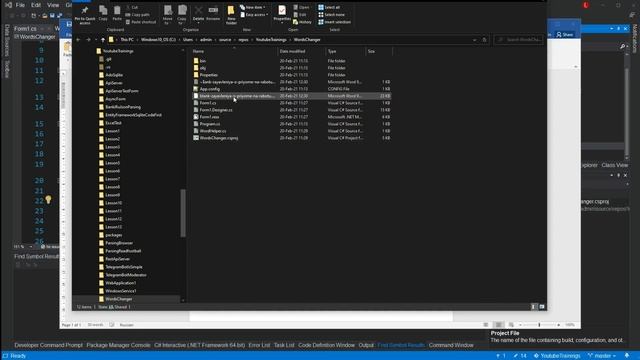Open the Output tab in Visual Studio
Image resolution: width=640 pixels, height=360 pixels.
[366, 345]
